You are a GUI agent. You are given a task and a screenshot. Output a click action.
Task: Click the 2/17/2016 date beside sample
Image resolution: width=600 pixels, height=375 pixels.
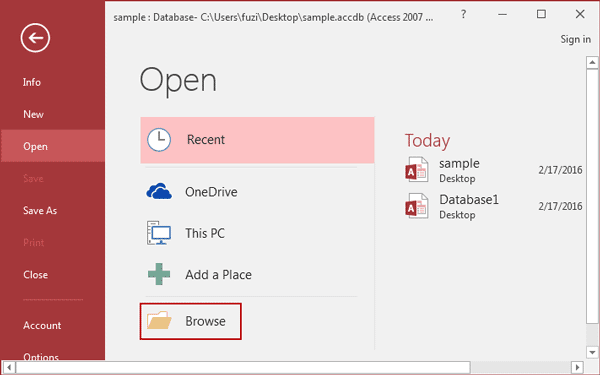coord(560,170)
